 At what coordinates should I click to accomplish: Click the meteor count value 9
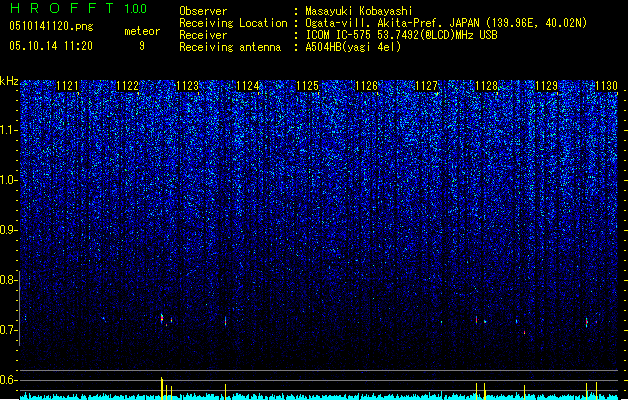[x=142, y=46]
